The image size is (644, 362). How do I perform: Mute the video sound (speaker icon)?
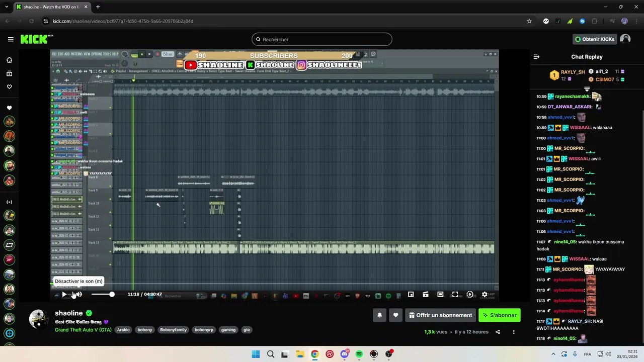pos(78,294)
